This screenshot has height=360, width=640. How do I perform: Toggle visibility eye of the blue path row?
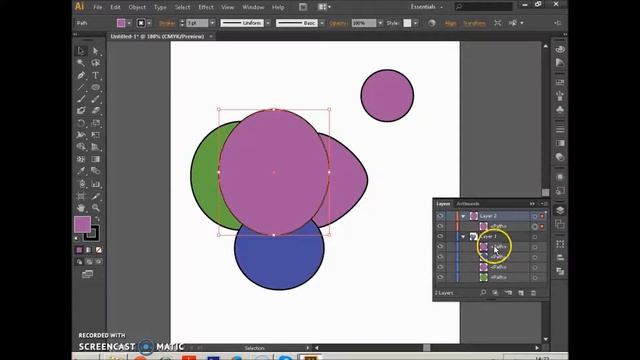(440, 257)
